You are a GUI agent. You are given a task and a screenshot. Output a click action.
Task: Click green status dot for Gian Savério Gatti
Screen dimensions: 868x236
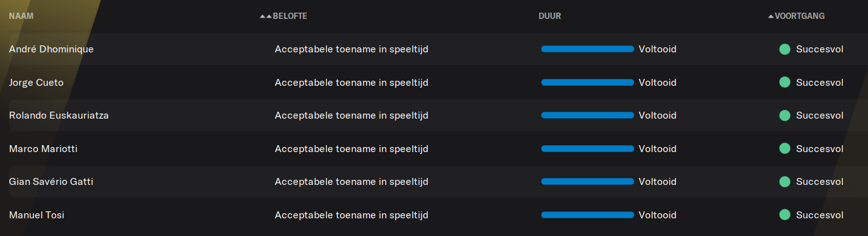pyautogui.click(x=785, y=182)
